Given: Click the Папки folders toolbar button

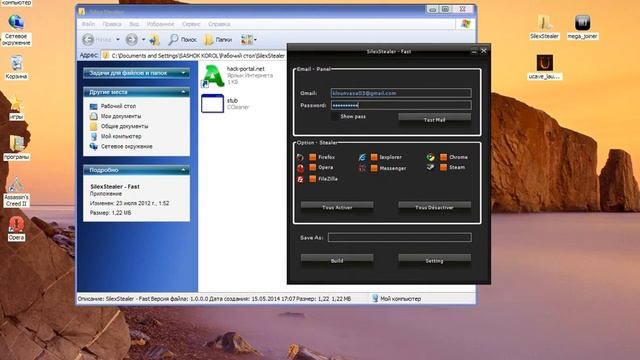Looking at the screenshot, I should (218, 40).
